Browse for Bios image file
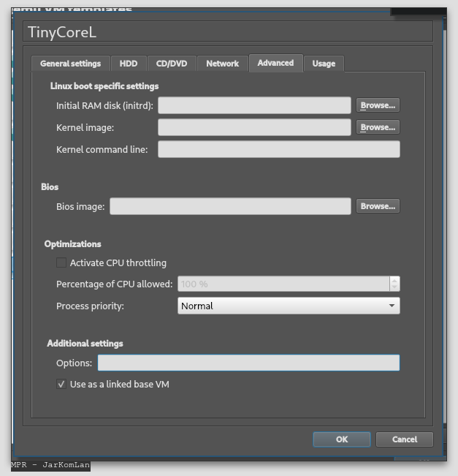Viewport: 458px width, 476px height. (378, 206)
